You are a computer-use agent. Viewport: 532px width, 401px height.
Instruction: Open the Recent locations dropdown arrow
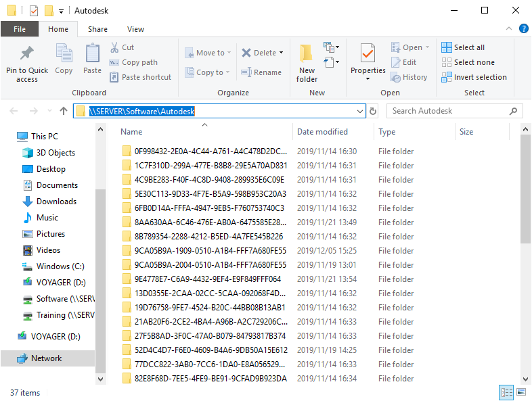[x=49, y=111]
